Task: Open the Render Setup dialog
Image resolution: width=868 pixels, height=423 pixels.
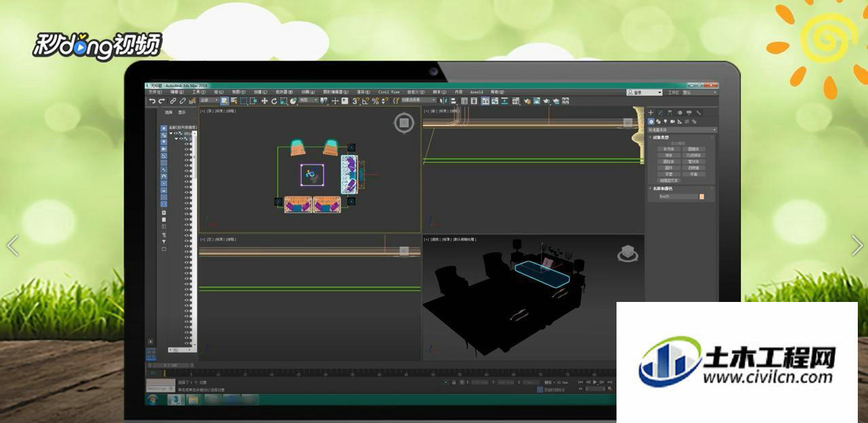Action: tap(527, 101)
